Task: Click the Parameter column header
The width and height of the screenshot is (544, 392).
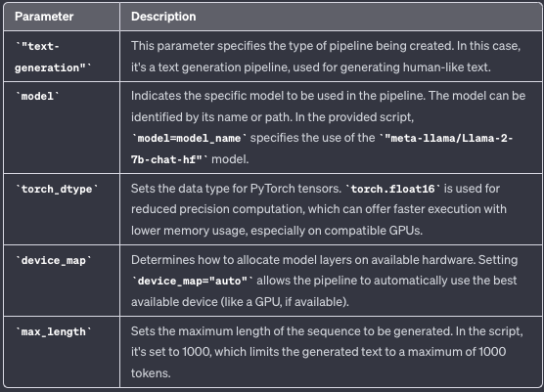Action: pyautogui.click(x=44, y=17)
